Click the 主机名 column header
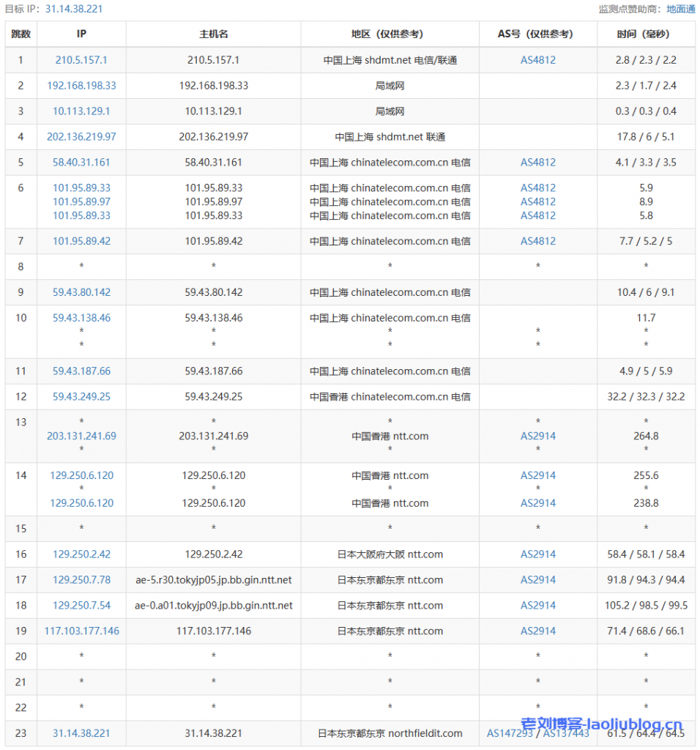The image size is (700, 750). pyautogui.click(x=213, y=34)
